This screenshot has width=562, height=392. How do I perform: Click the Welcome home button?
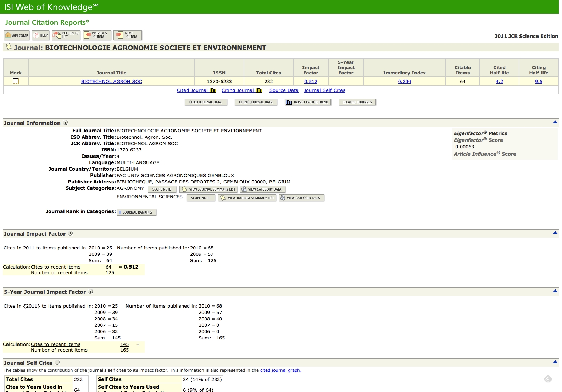[17, 35]
